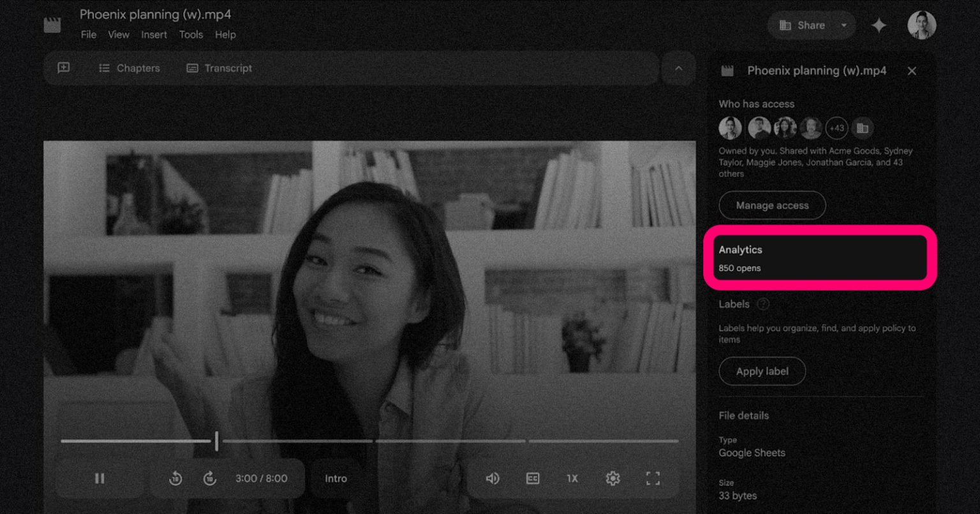Rewind 10 seconds

tap(175, 478)
